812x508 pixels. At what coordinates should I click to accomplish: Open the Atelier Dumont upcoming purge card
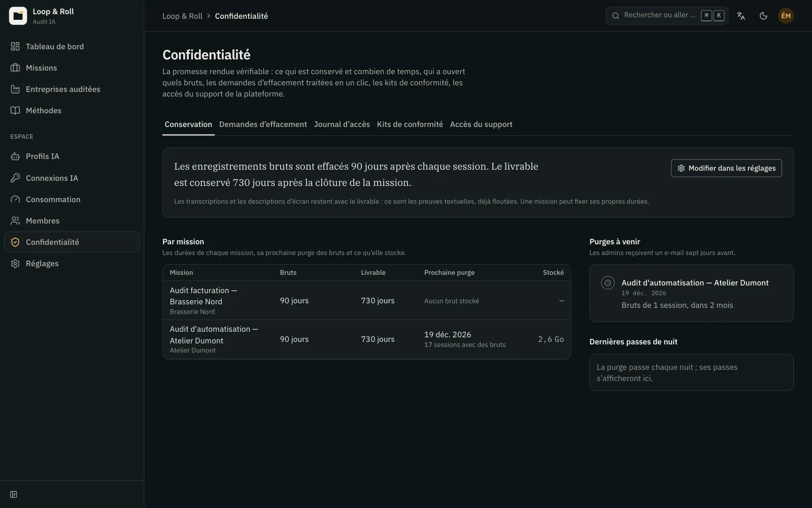(x=691, y=293)
